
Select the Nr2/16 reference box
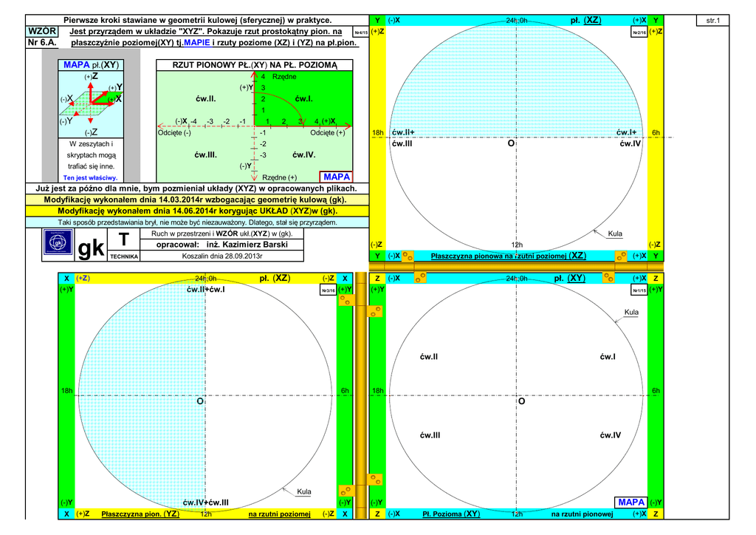click(639, 33)
